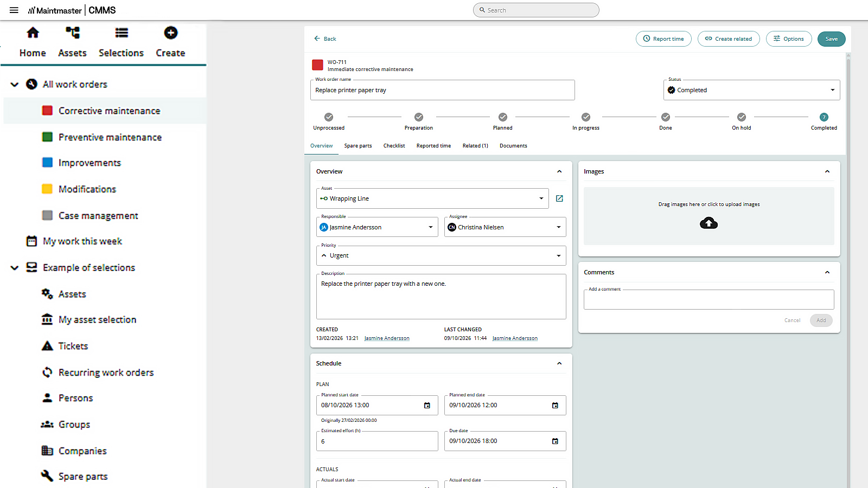Click the Create plus icon

point(171,33)
